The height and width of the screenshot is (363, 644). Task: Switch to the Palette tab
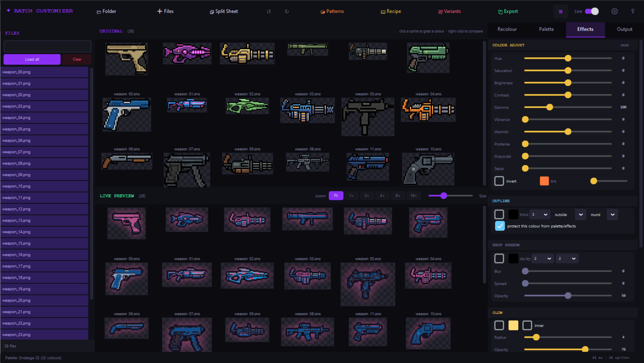[546, 29]
